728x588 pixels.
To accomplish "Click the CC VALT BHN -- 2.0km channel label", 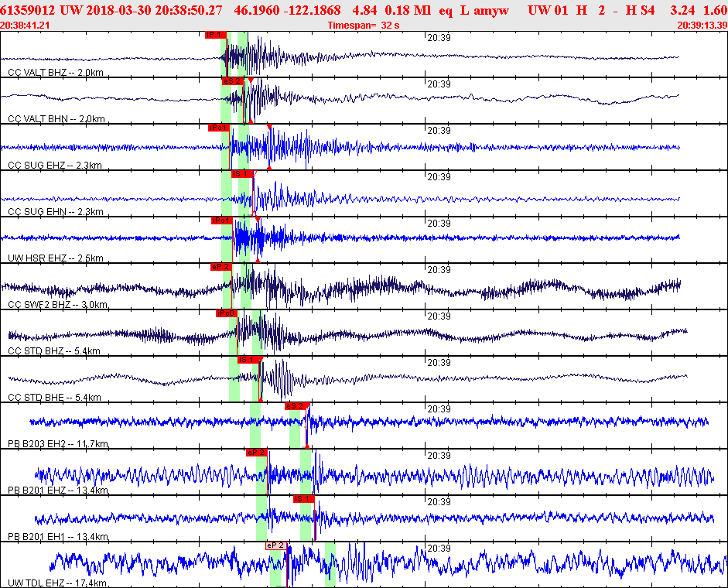I will (x=56, y=119).
